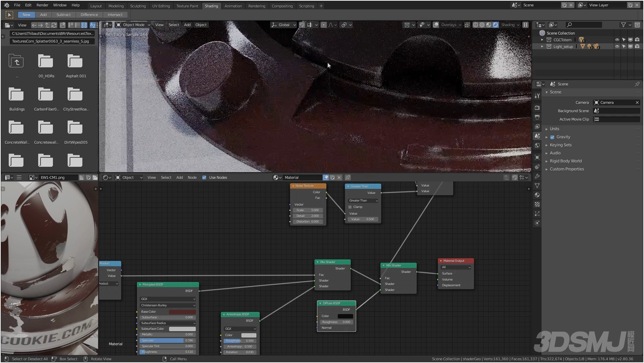Click the Intersect selection mode button
The width and height of the screenshot is (644, 363).
(x=115, y=15)
